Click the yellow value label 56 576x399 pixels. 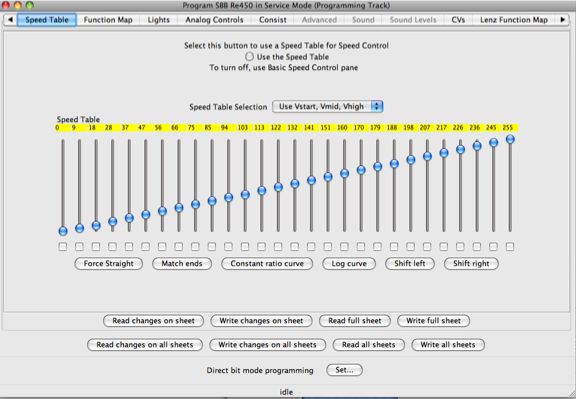coord(158,127)
